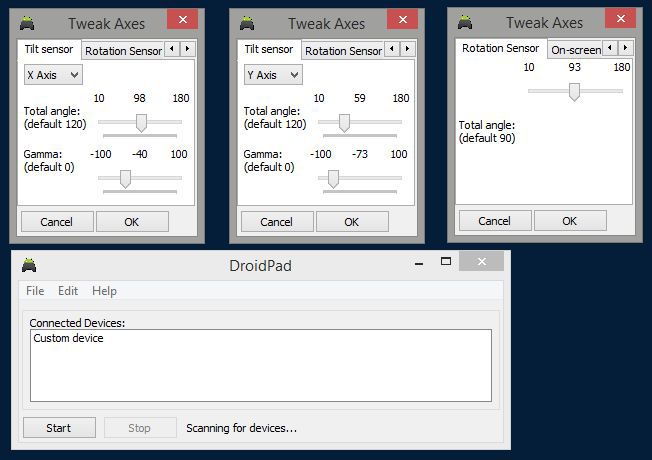This screenshot has height=460, width=652.
Task: Click OK in the X Axis Tweak Axes window
Action: (132, 222)
